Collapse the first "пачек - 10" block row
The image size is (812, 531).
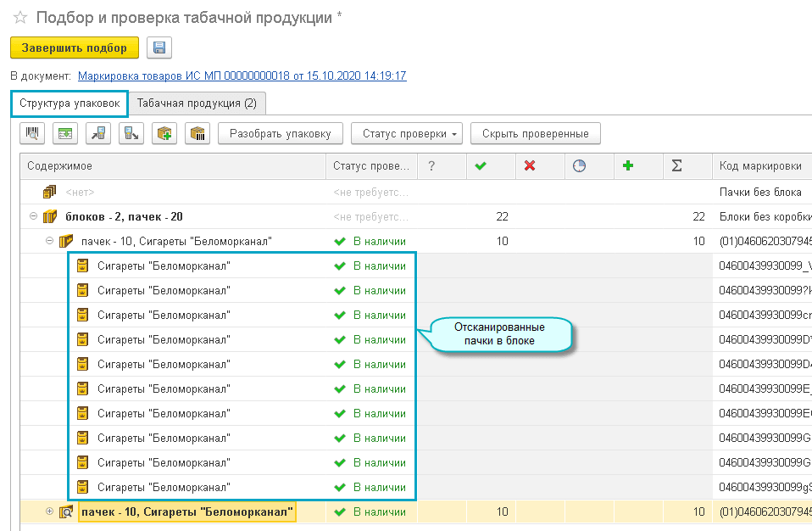(x=49, y=241)
